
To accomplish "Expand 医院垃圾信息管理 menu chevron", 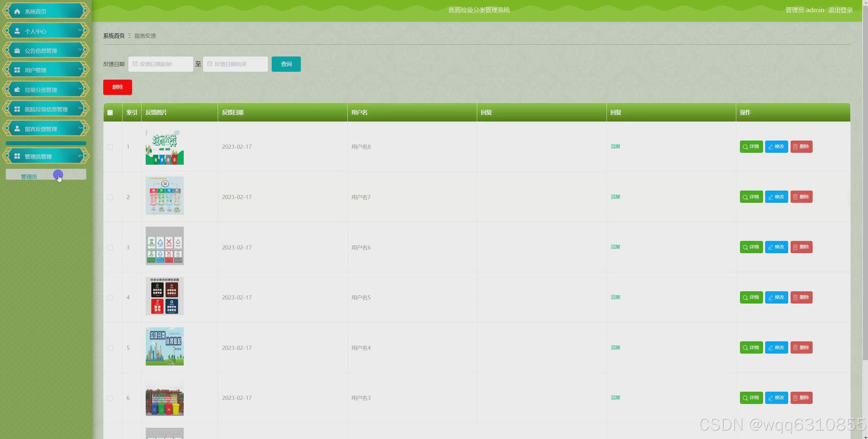I will (80, 108).
